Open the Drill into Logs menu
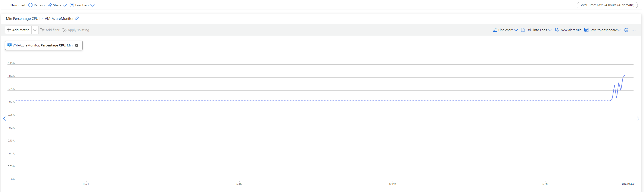 tap(536, 30)
